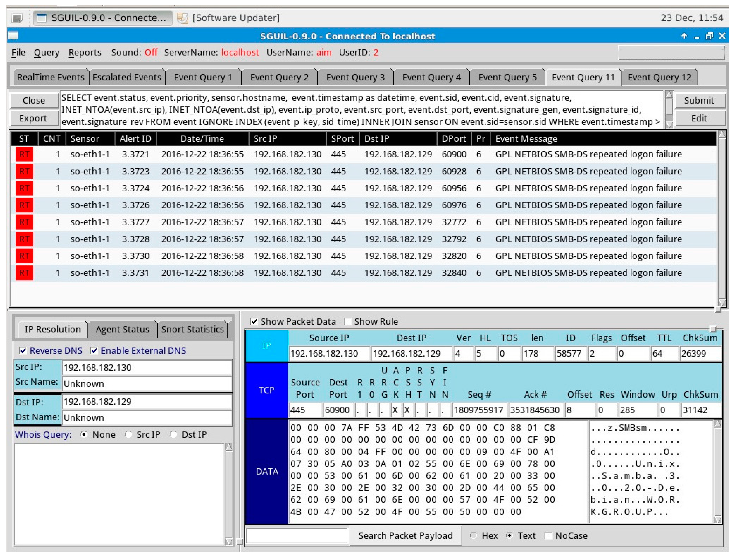The height and width of the screenshot is (560, 734).
Task: Toggle the Show Packet Data checkbox
Action: pyautogui.click(x=254, y=322)
